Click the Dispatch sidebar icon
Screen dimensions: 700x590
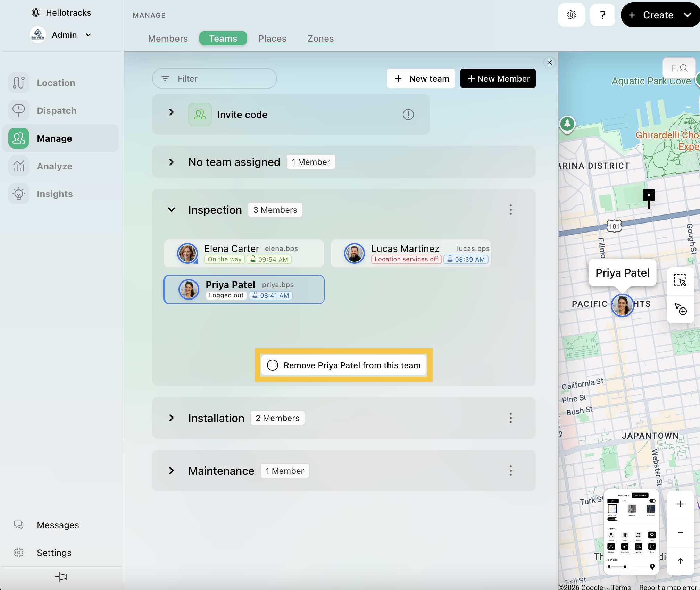[19, 110]
